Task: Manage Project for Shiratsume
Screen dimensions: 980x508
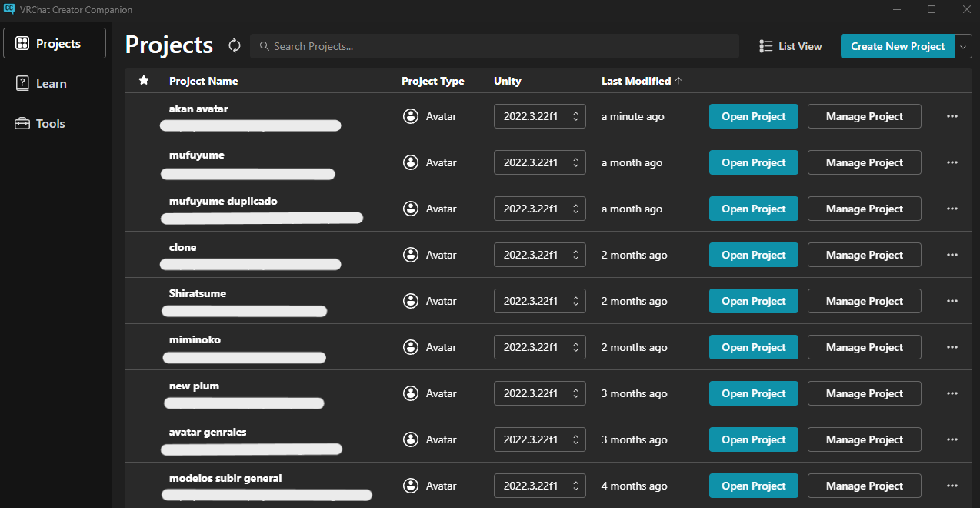Action: pos(865,301)
